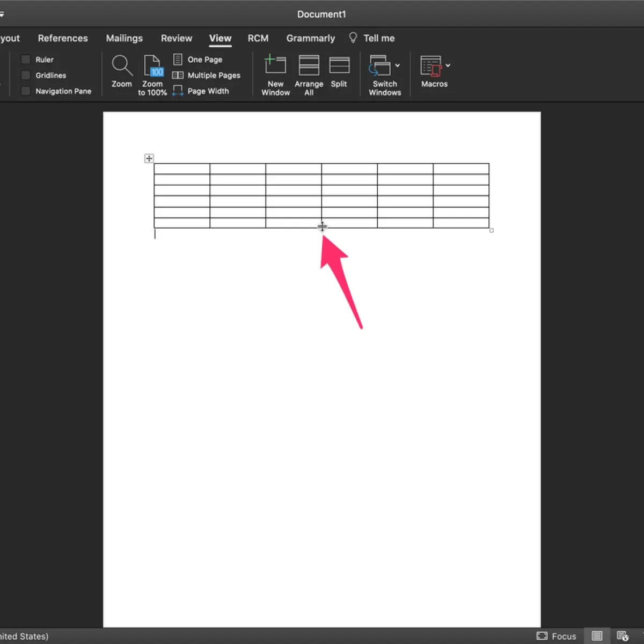Click the first cell of the table
This screenshot has width=644, height=644.
pos(182,169)
